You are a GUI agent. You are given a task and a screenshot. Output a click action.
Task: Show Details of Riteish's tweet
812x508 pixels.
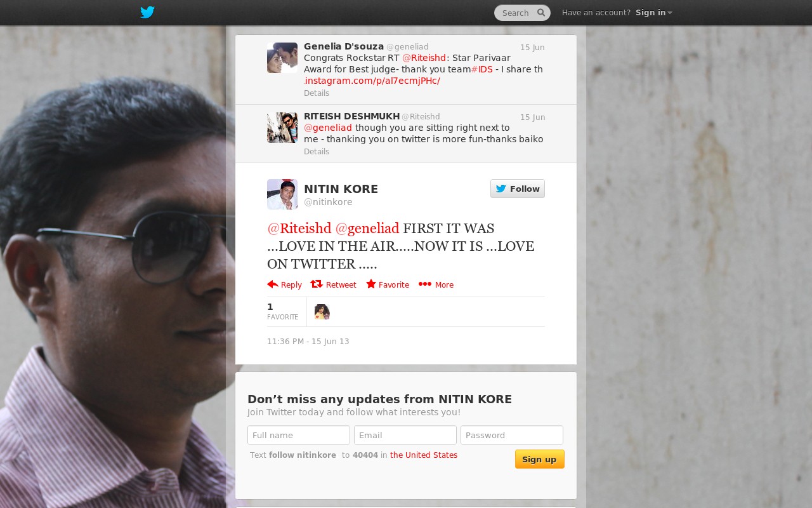(x=317, y=152)
